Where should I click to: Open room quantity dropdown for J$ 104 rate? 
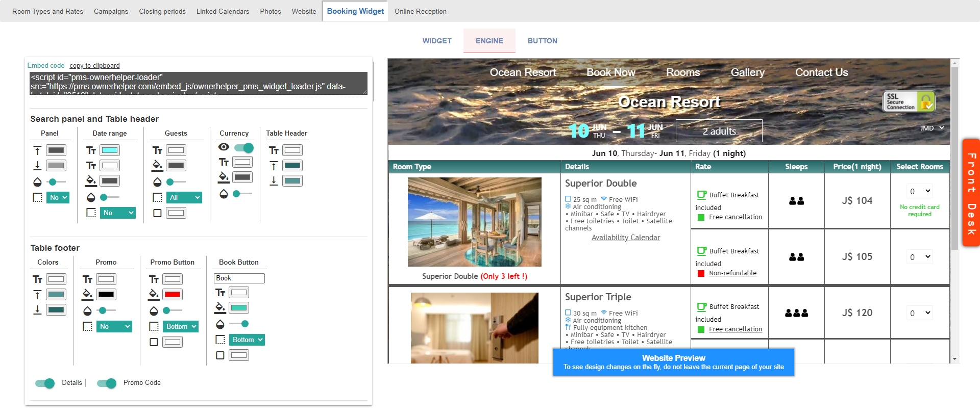pyautogui.click(x=920, y=191)
